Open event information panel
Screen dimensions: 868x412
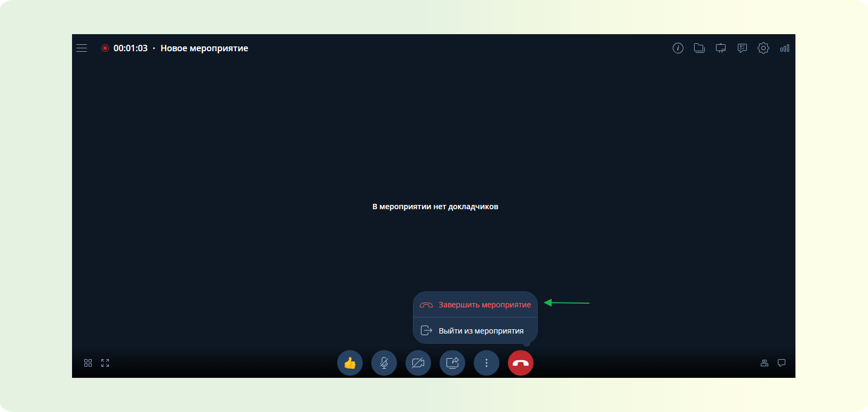click(x=678, y=48)
